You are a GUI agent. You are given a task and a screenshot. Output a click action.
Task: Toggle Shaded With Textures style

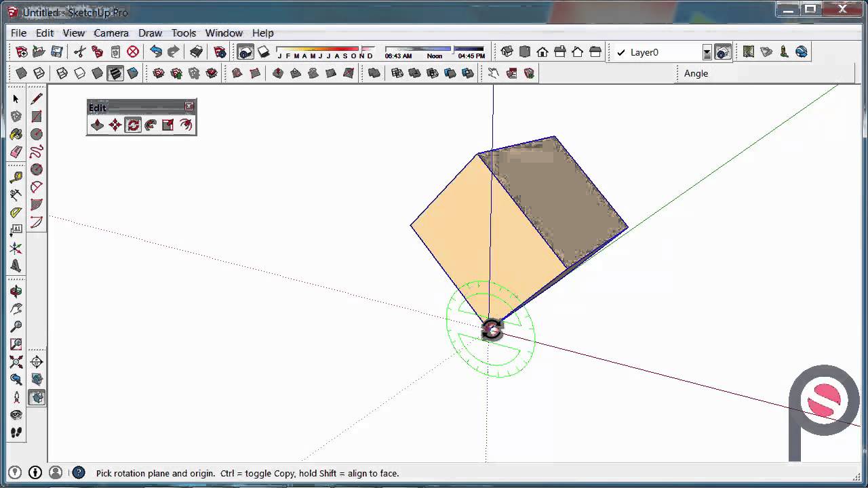[115, 73]
